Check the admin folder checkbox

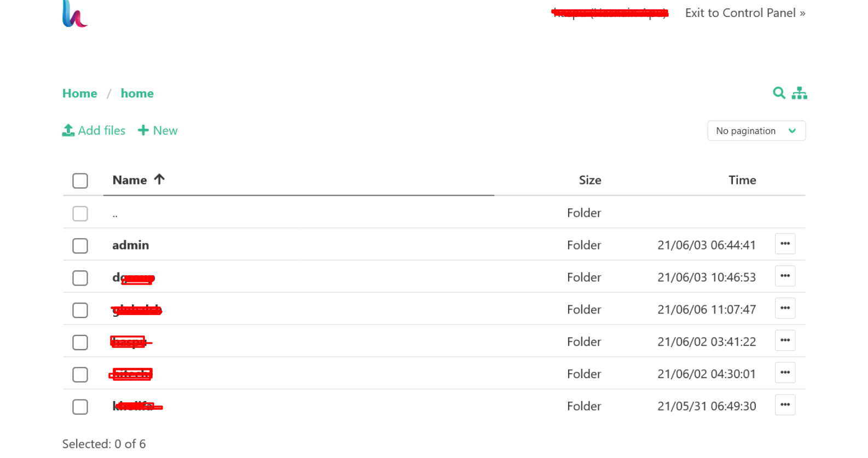[x=80, y=246]
